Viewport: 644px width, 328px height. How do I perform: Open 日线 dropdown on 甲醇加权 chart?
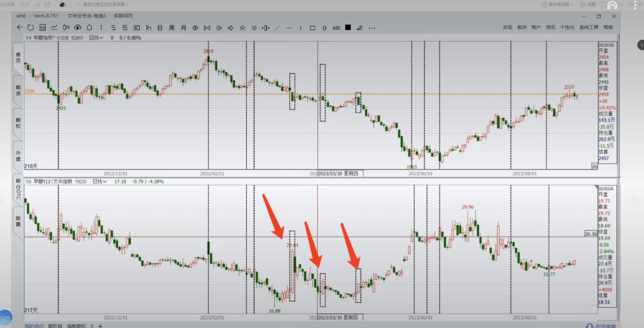pos(96,38)
